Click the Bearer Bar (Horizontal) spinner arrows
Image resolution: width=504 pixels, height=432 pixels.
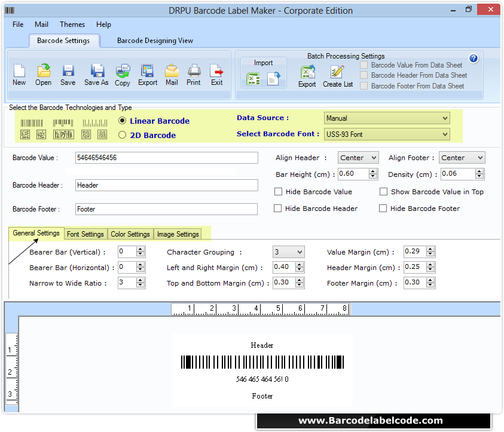(140, 267)
